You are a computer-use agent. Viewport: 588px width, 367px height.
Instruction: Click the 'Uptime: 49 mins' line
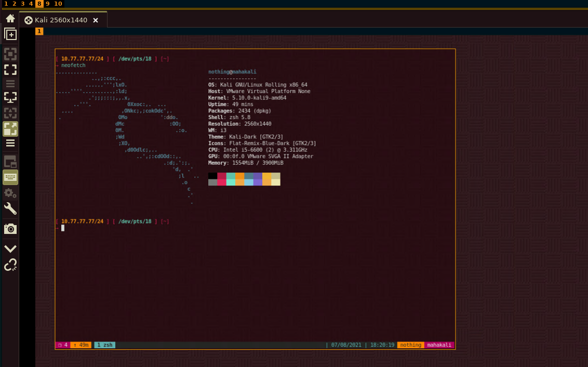231,104
